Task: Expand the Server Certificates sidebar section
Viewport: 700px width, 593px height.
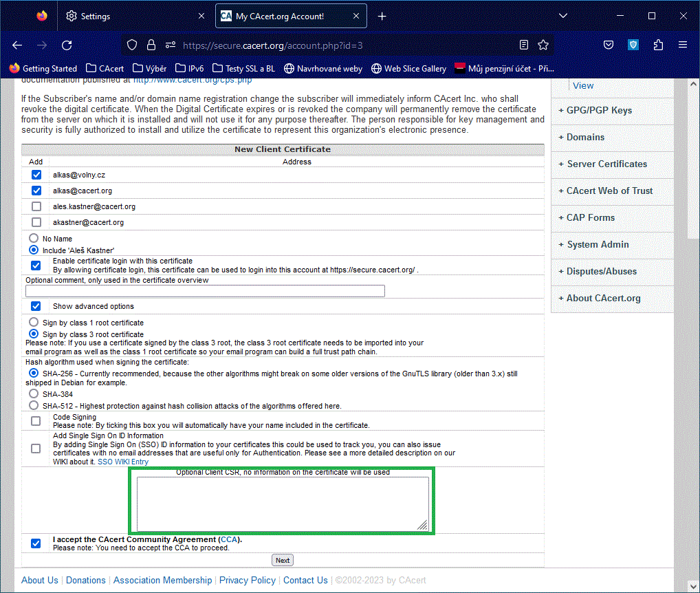Action: [x=606, y=164]
